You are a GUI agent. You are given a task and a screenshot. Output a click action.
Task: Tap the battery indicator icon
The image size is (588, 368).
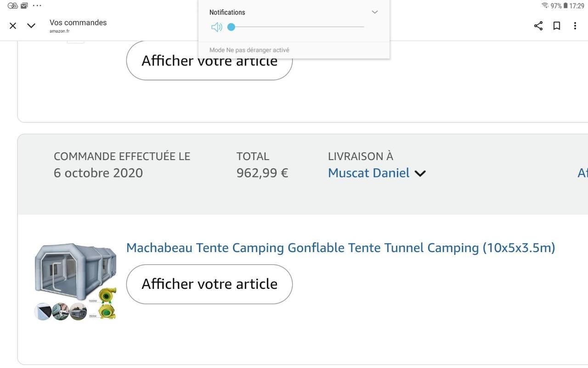click(565, 6)
